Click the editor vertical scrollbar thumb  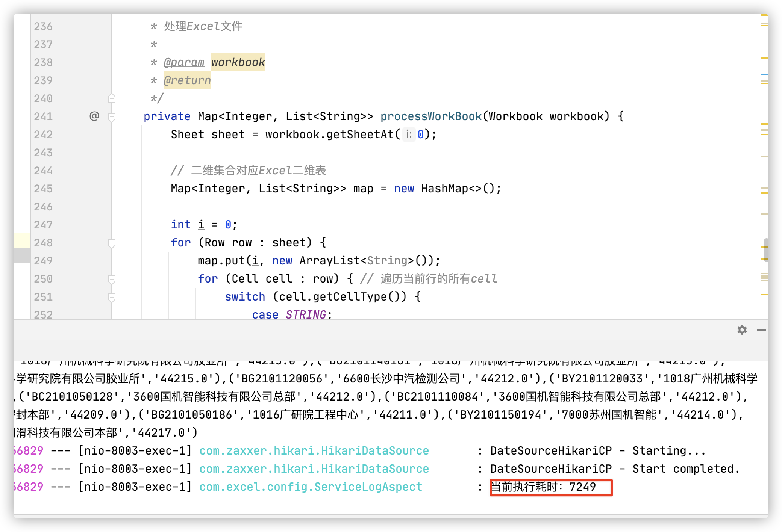tap(765, 249)
